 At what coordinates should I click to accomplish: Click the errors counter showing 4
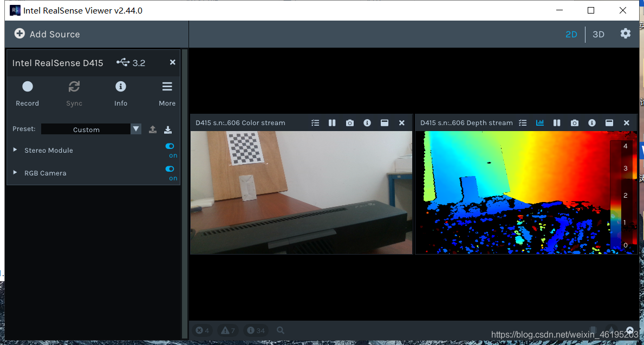203,330
